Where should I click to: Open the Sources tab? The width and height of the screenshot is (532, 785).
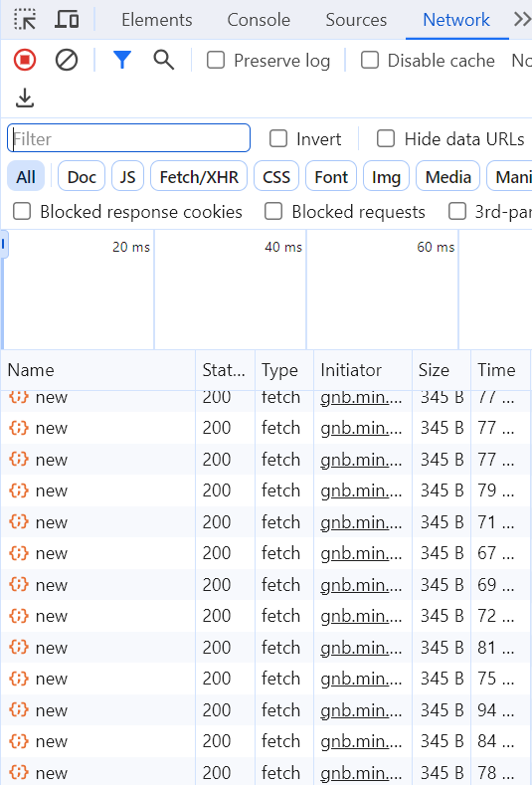coord(356,20)
